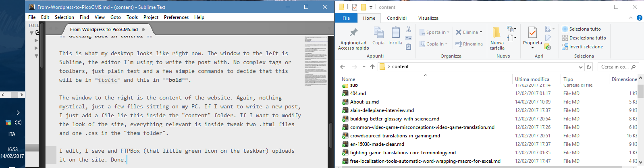Create a folder with Nuova cartella
The height and width of the screenshot is (168, 644).
(497, 39)
